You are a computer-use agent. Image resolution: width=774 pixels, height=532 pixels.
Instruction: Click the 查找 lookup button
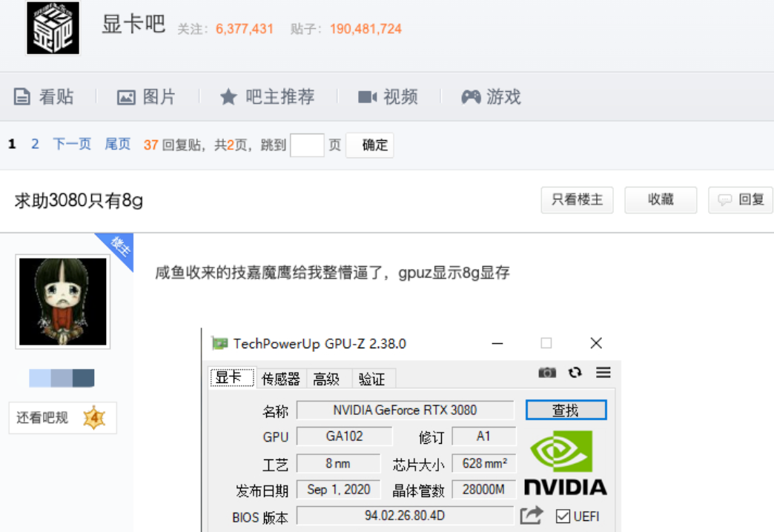566,409
